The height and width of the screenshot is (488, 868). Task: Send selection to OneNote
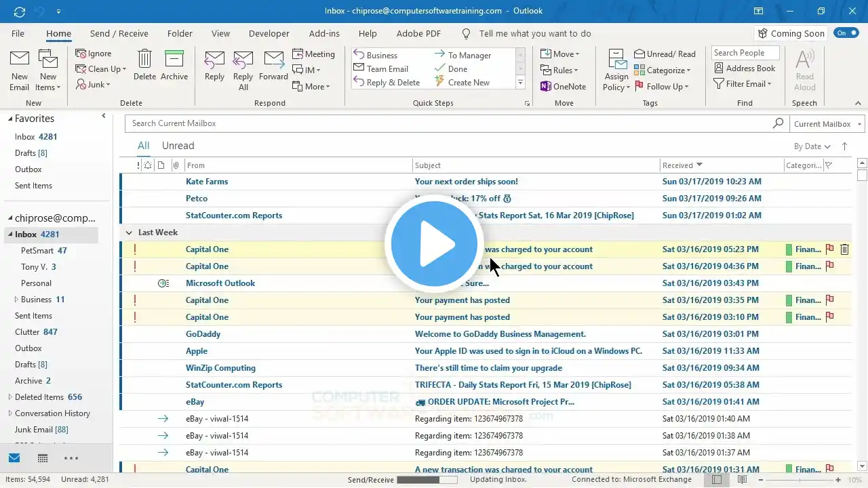[x=563, y=87]
